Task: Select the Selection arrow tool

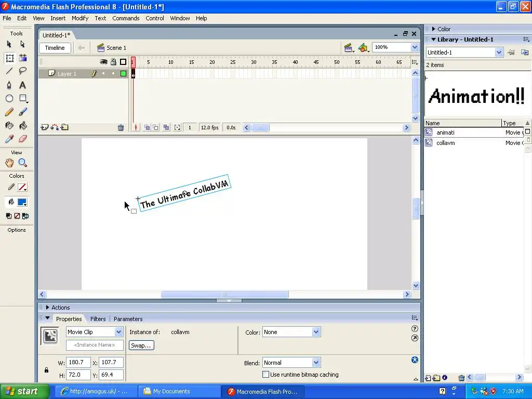Action: click(x=9, y=44)
